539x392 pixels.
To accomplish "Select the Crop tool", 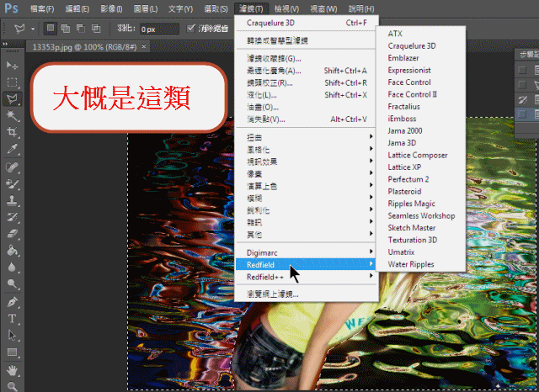I will tap(13, 132).
